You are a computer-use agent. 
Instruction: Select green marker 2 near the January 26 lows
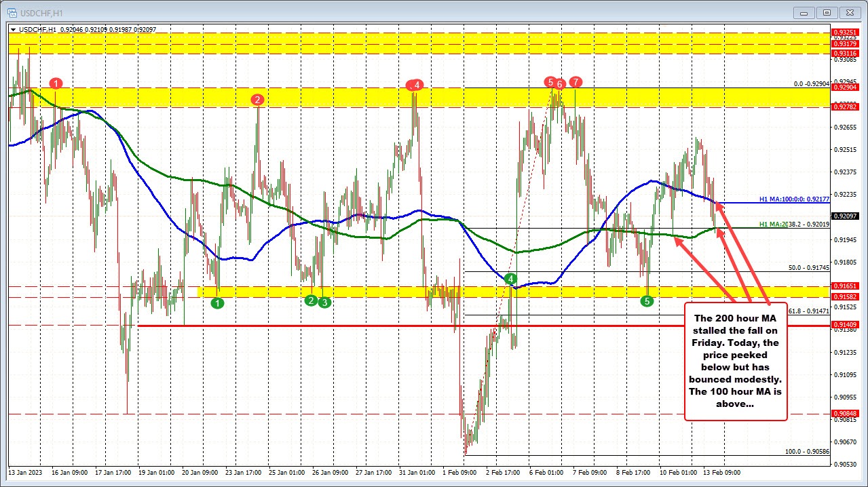(310, 300)
